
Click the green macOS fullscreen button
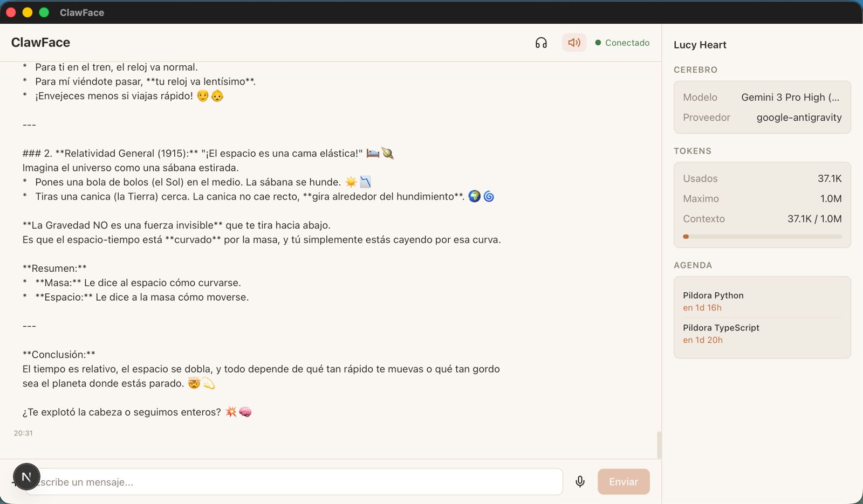coord(44,12)
